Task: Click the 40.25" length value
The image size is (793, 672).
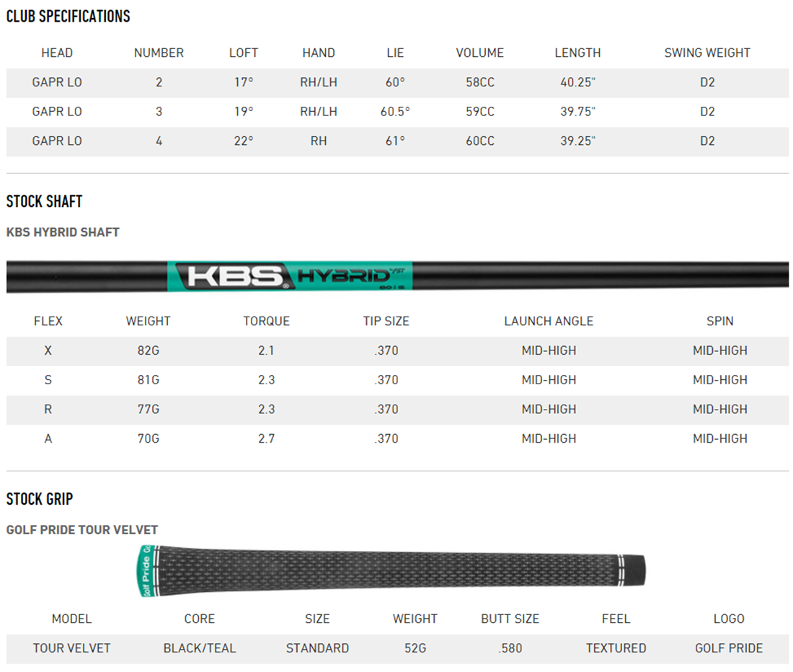Action: [x=577, y=82]
